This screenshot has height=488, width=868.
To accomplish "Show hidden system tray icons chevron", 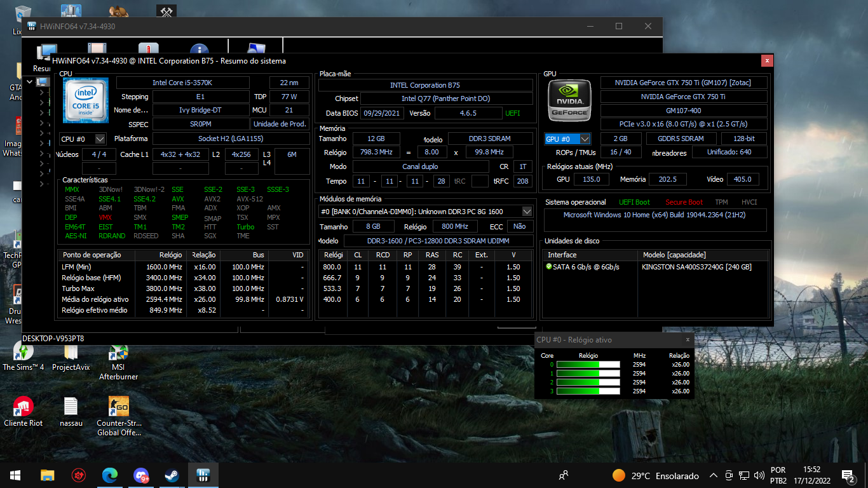I will tap(713, 475).
